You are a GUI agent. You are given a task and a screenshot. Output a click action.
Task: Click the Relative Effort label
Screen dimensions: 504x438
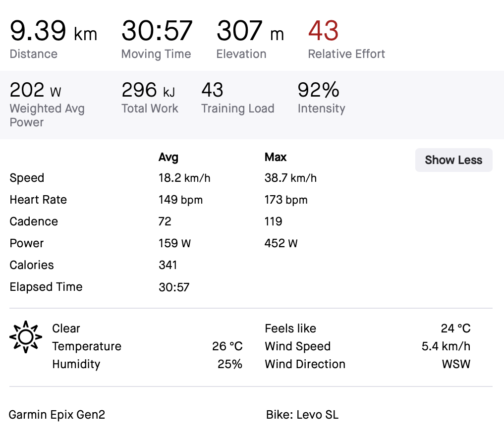(346, 54)
